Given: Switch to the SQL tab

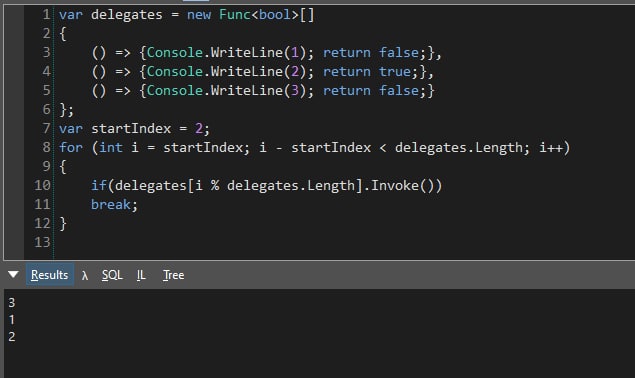Looking at the screenshot, I should pos(112,275).
